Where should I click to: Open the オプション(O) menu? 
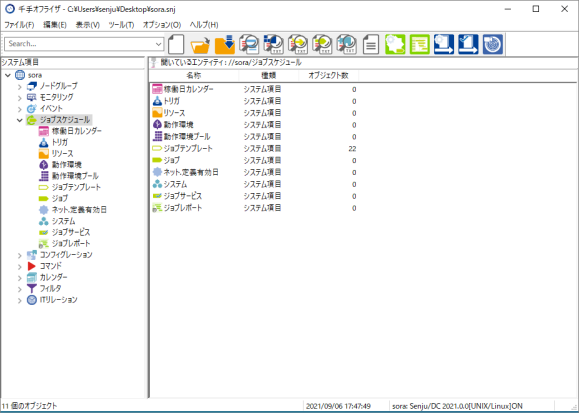click(x=162, y=25)
